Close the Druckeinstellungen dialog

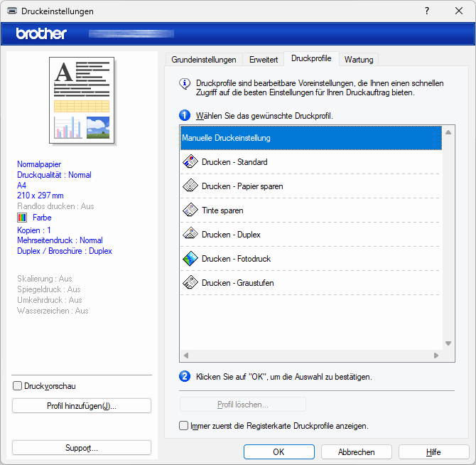(459, 11)
